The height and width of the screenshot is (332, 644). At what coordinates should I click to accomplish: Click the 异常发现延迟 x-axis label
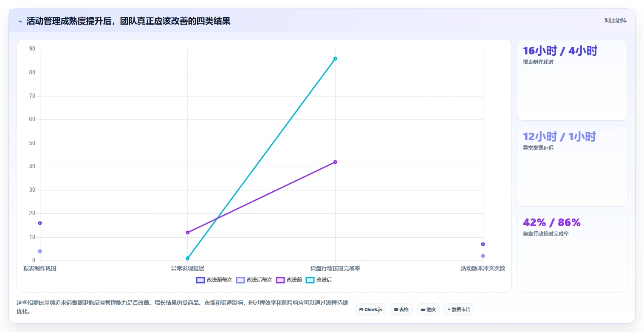(187, 269)
